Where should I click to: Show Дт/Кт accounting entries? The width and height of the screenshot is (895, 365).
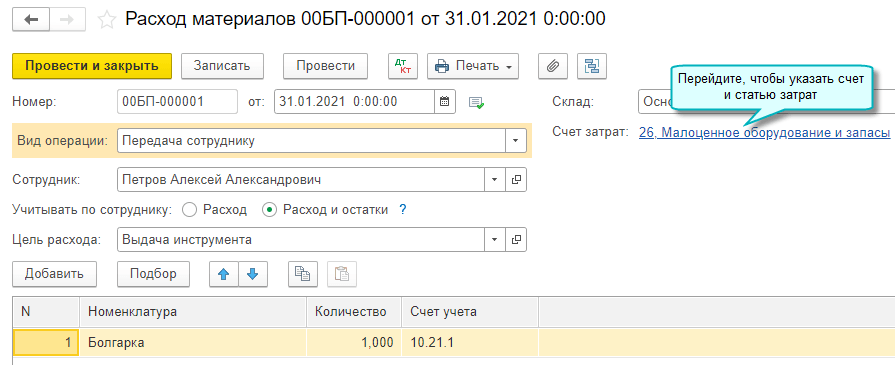point(403,66)
